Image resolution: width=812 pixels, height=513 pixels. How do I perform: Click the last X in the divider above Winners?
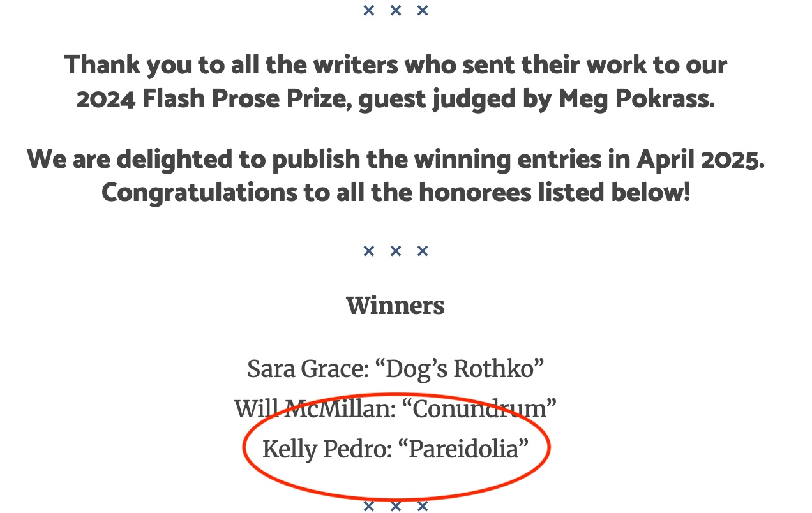(x=422, y=251)
